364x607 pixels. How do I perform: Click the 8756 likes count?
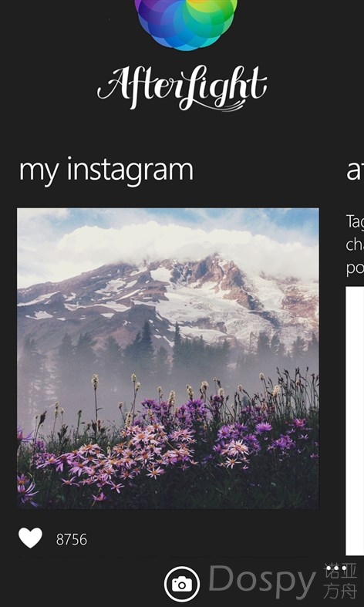72,539
